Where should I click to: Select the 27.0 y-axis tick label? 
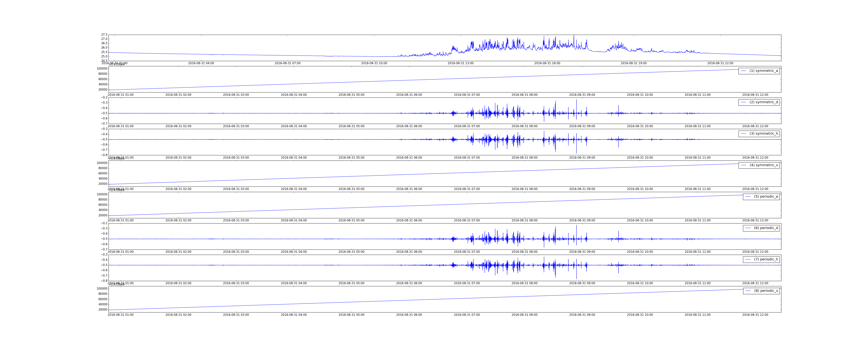coord(104,39)
